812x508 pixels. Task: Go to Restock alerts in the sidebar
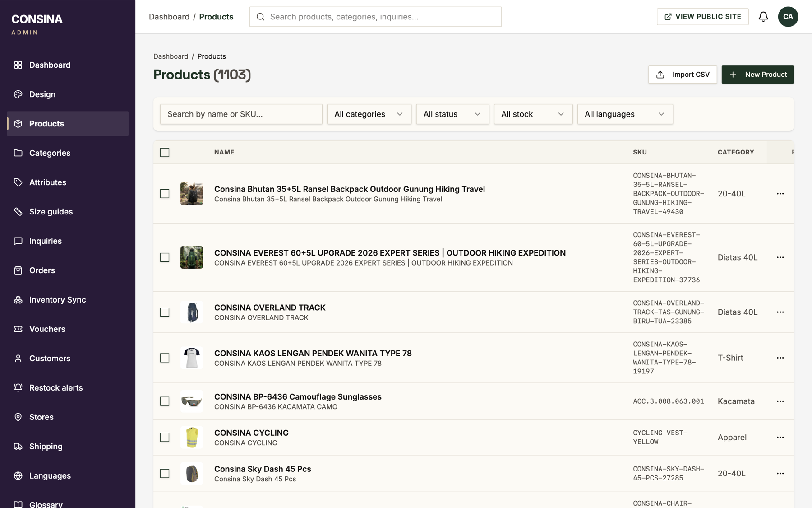coord(68,388)
